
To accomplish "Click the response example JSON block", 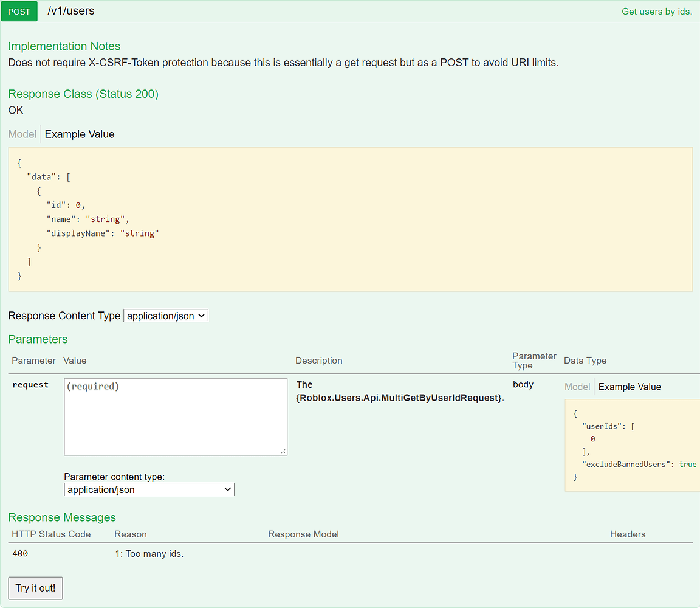I will click(351, 219).
